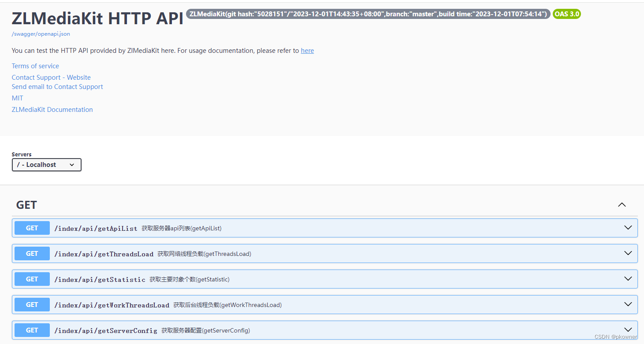Click the GET badge for getStatistic
The height and width of the screenshot is (344, 644).
pyautogui.click(x=32, y=279)
